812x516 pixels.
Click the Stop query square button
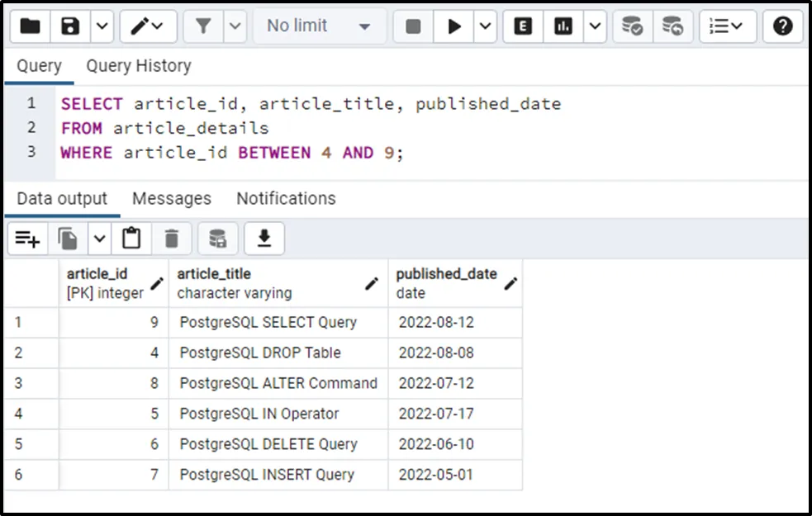click(413, 26)
